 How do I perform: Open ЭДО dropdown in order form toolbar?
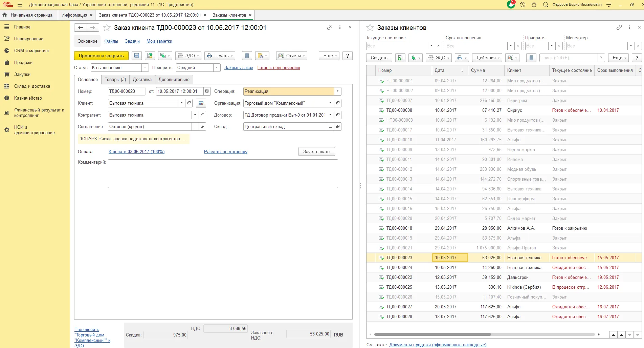(188, 56)
